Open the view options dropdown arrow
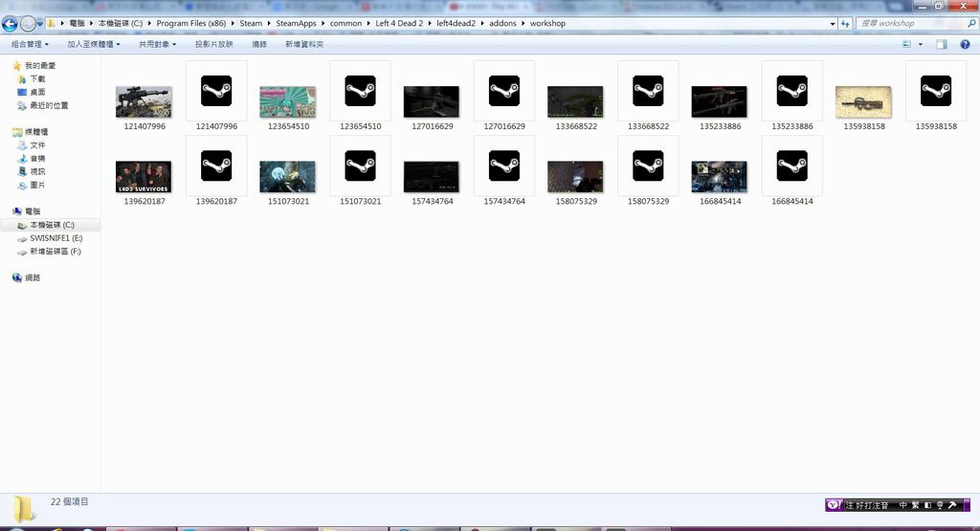 click(920, 44)
